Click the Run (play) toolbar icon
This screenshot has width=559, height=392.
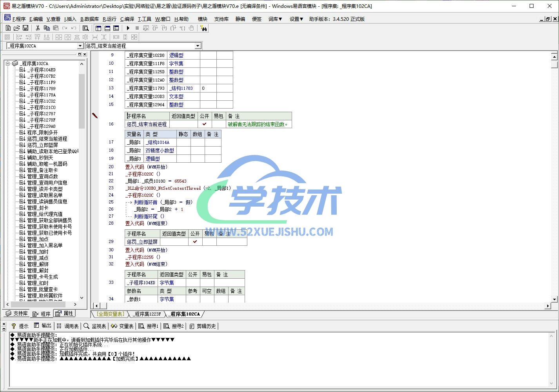tap(128, 28)
